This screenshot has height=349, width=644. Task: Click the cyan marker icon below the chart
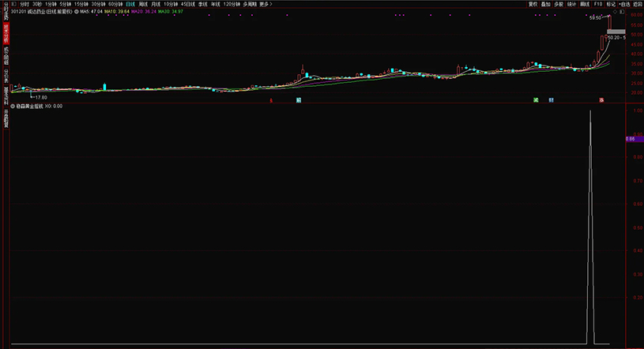[x=299, y=100]
